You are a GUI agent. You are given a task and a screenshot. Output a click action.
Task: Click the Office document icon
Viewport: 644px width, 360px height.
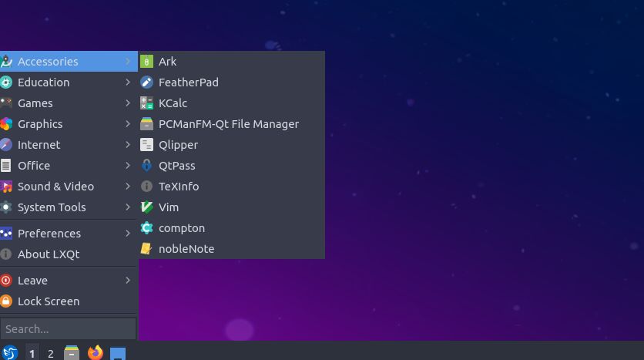[5, 166]
